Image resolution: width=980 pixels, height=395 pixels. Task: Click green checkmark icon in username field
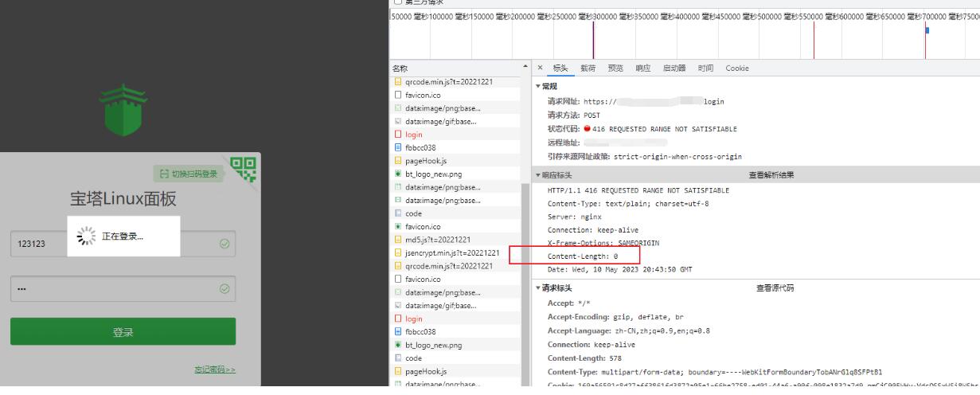click(x=224, y=244)
